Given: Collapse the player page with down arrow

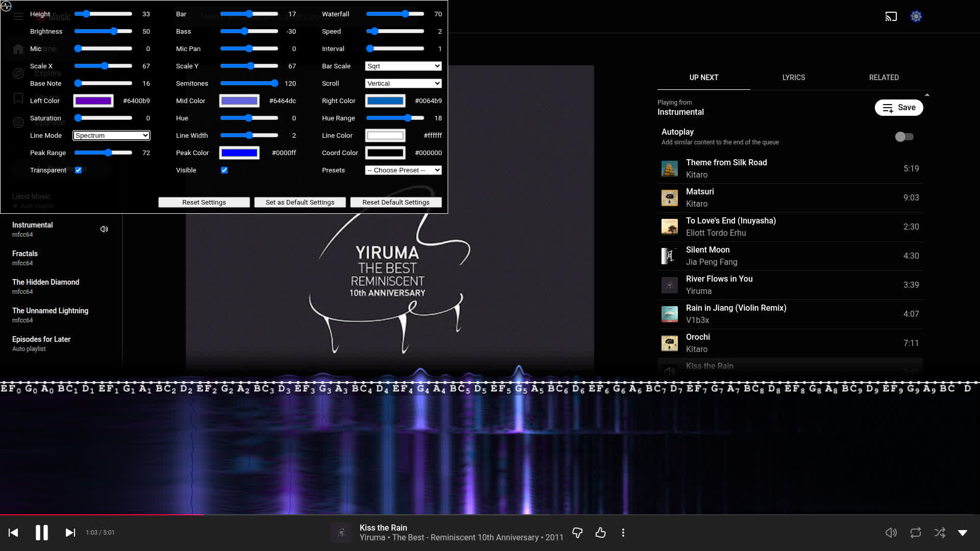Looking at the screenshot, I should coord(963,533).
